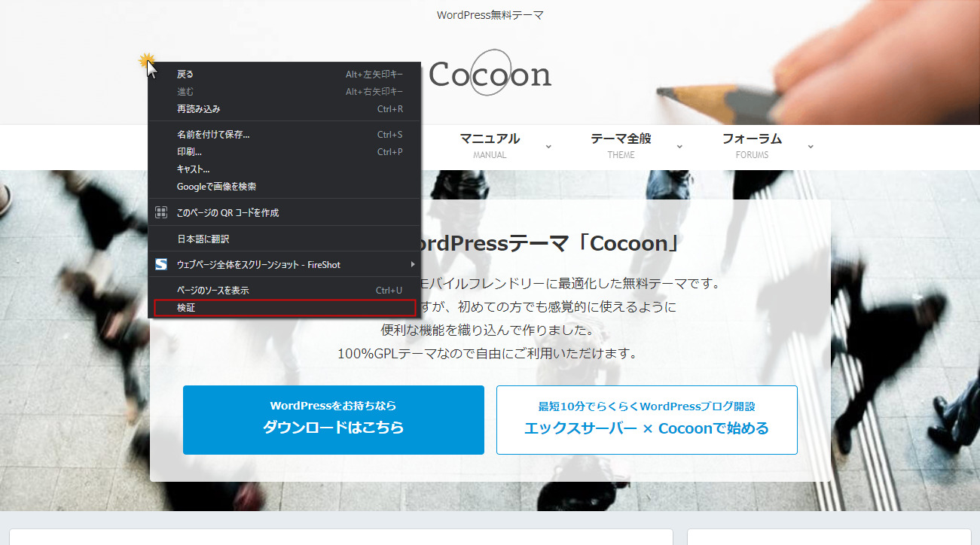The height and width of the screenshot is (545, 980).
Task: Select 日本語に翻訳 menu entry
Action: click(284, 239)
